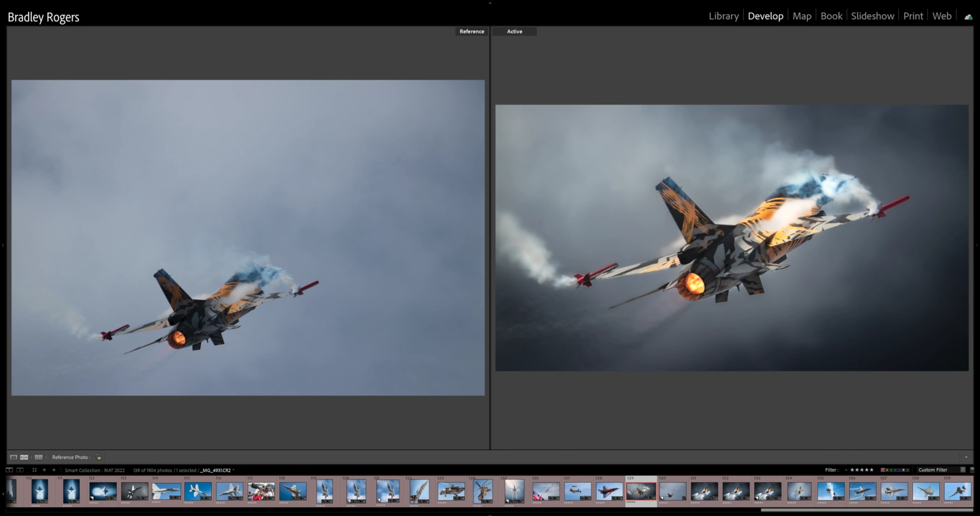Screen dimensions: 980x516
Task: Select filmstrip thumbnail 112
Action: coord(103,491)
